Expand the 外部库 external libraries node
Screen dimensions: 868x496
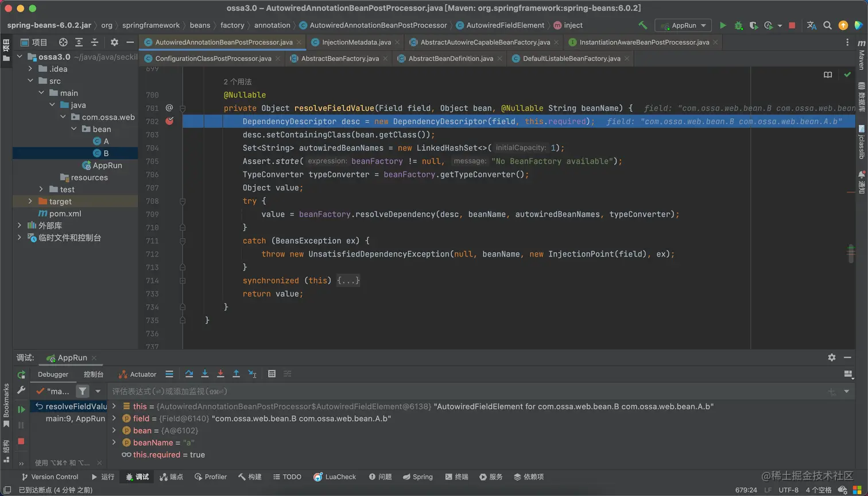point(20,226)
